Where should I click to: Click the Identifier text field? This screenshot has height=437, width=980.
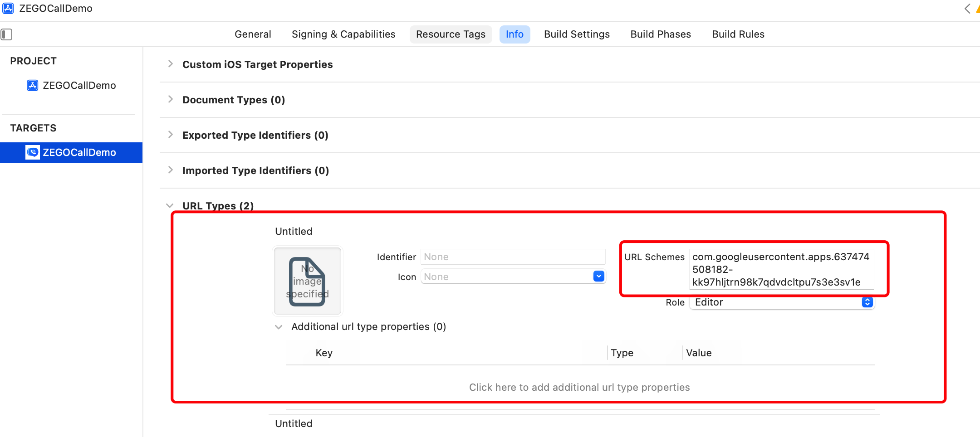pos(513,257)
